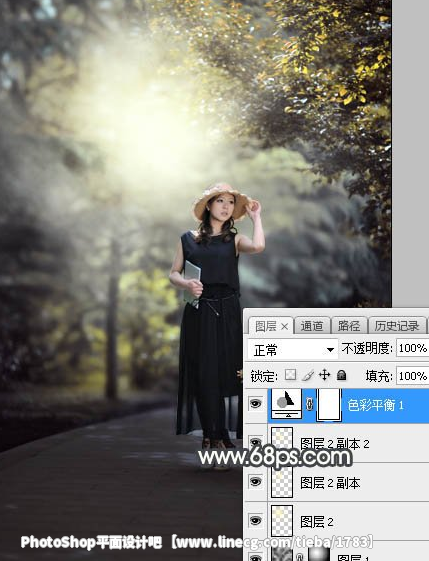Hide the 图层 2 副本 layer
429x561 pixels.
255,482
